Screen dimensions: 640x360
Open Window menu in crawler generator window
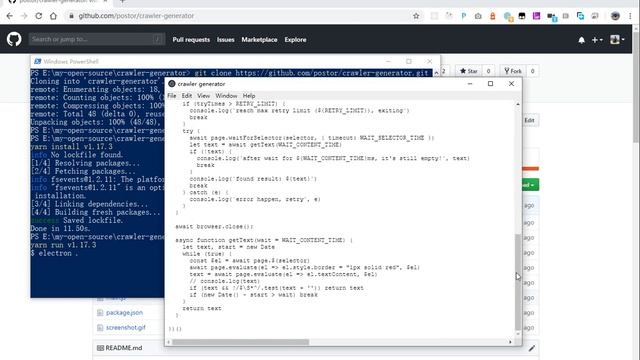[226, 96]
